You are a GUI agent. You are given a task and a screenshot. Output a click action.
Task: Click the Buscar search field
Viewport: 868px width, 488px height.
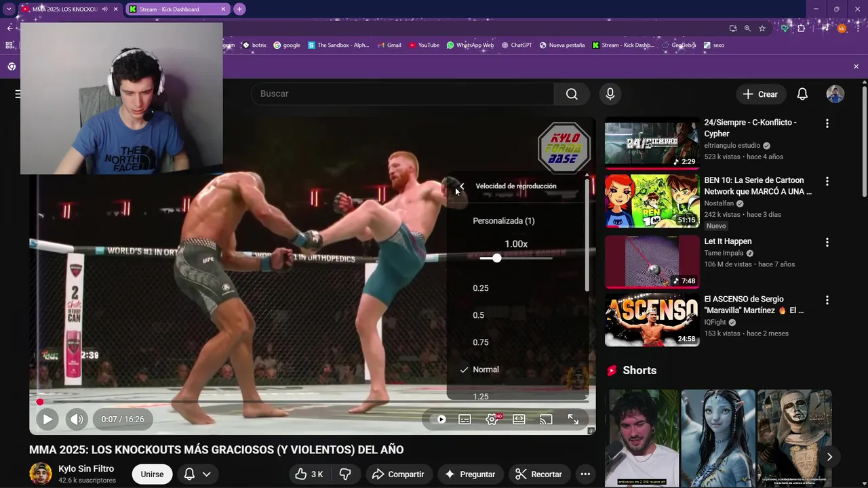403,94
